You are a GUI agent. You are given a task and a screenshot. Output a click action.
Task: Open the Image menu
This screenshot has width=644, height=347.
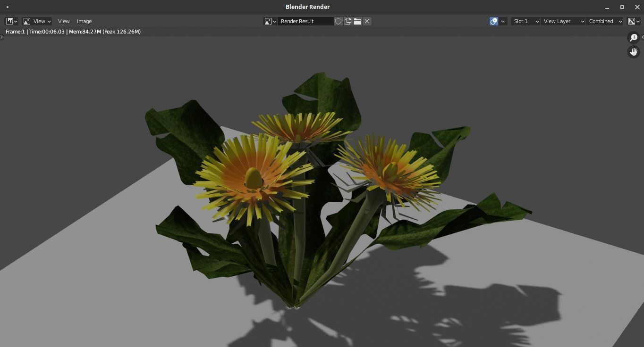click(84, 21)
